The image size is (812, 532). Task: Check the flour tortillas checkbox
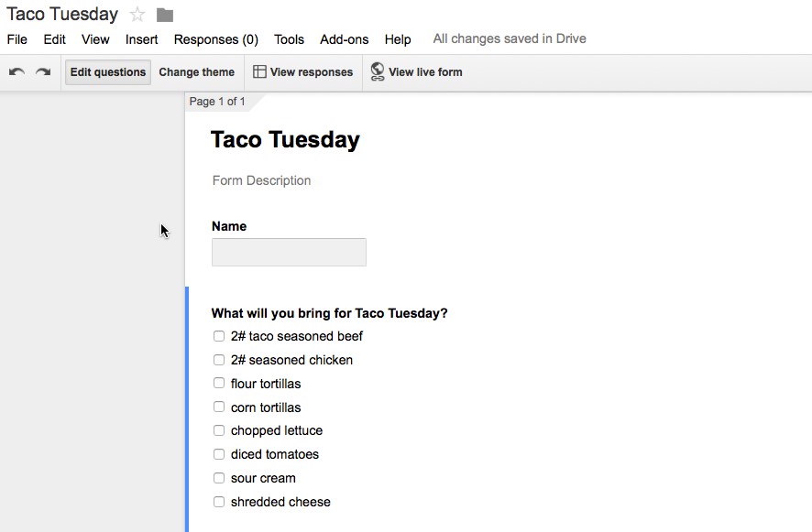click(x=219, y=383)
